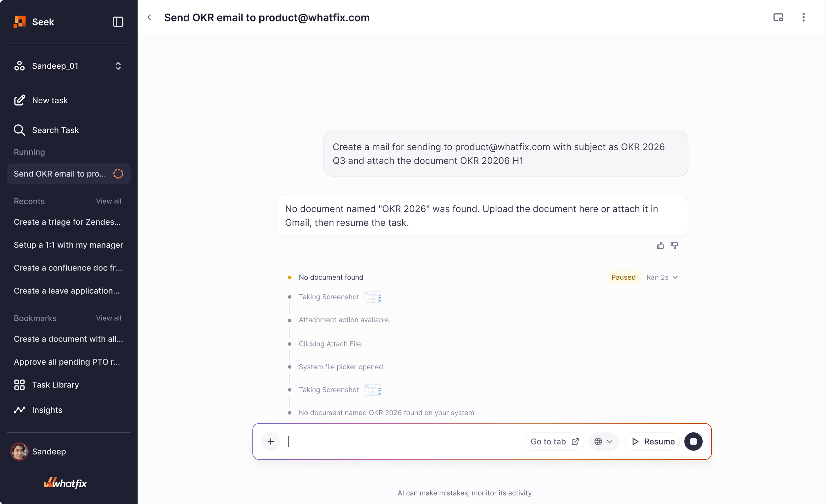Screen dimensions: 826x504
Task: Give thumbs up to the response
Action: pyautogui.click(x=660, y=246)
